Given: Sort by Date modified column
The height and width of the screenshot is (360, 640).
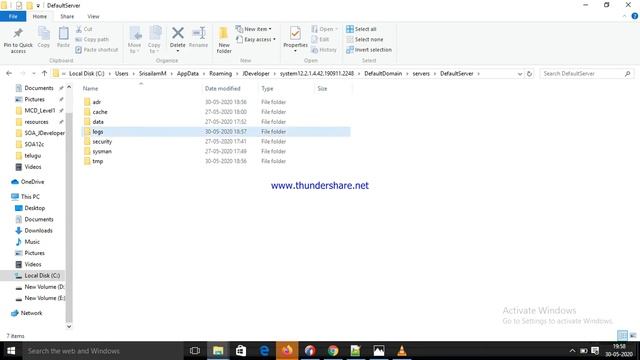Looking at the screenshot, I should click(x=222, y=89).
